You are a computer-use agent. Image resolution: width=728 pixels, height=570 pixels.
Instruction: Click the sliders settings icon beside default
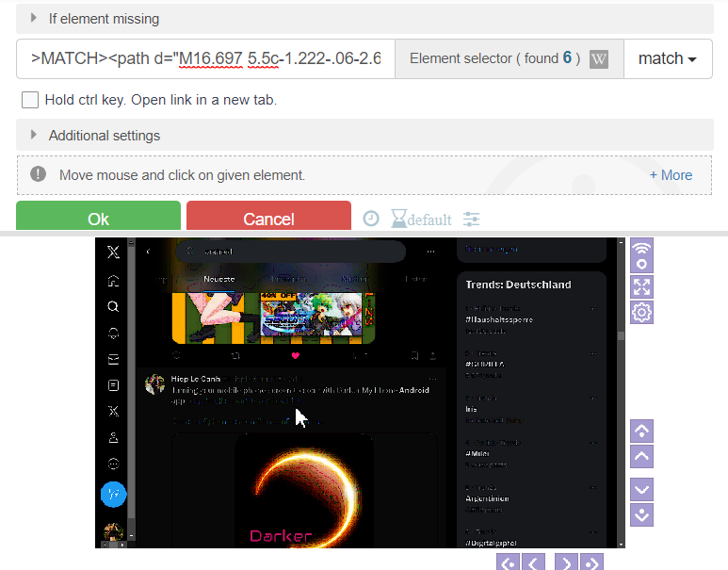pos(471,219)
